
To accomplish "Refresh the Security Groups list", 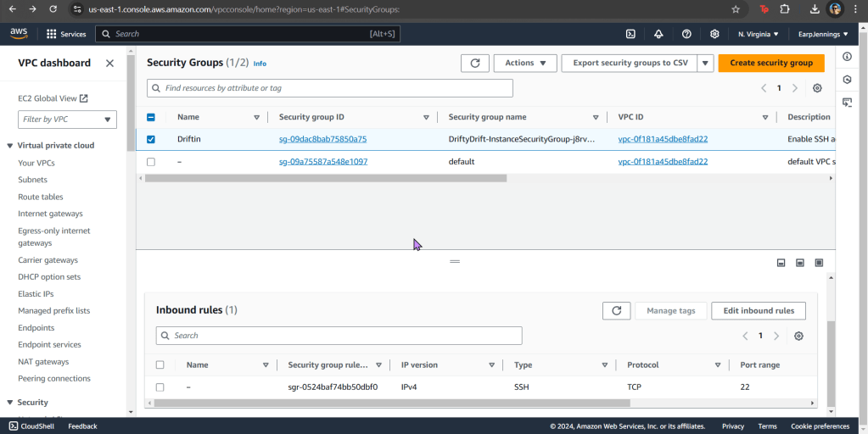I will click(x=474, y=63).
